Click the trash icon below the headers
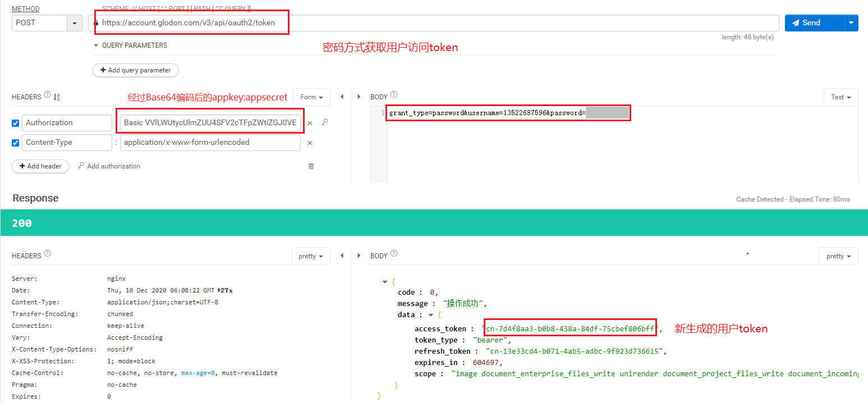The height and width of the screenshot is (411, 868). coord(311,166)
